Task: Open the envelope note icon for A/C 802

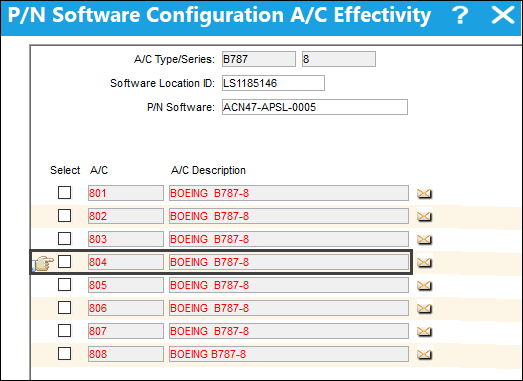Action: tap(425, 217)
